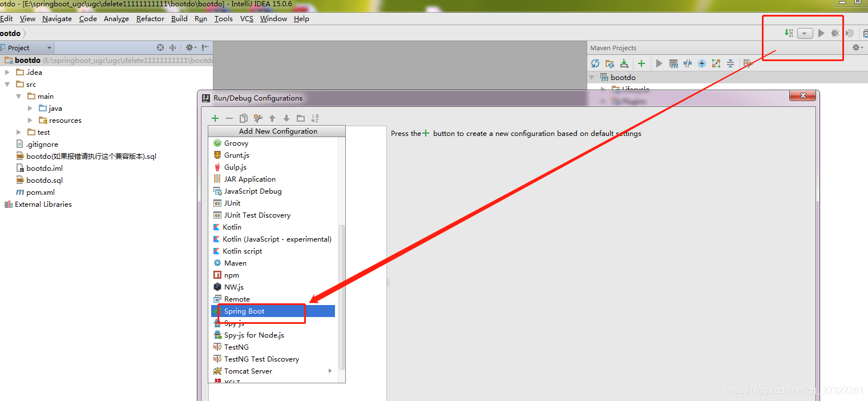Viewport: 868px width, 401px height.
Task: Open Project panel settings gear
Action: [191, 47]
